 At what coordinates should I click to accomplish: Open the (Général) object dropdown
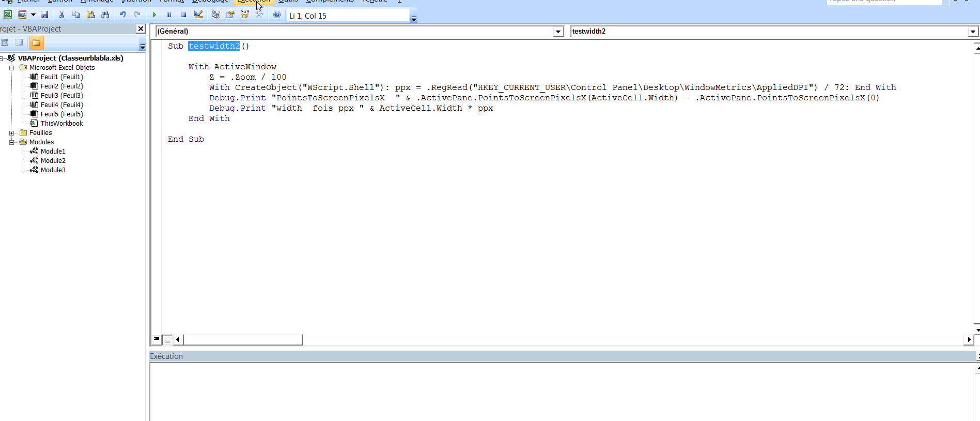pos(558,32)
